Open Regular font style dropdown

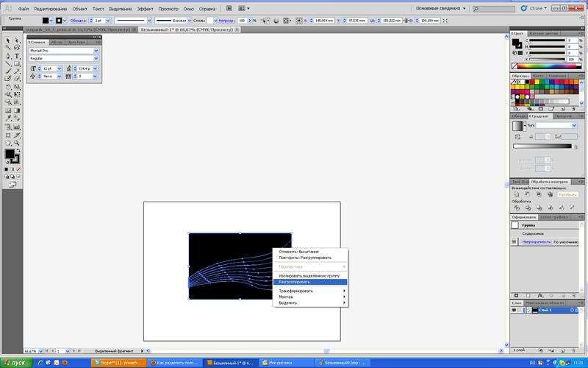coord(96,59)
